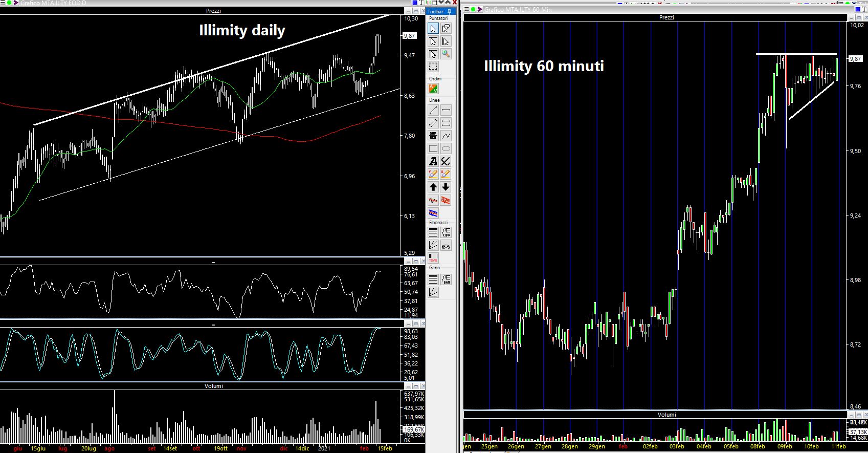Select the ellipse shape tool
The image size is (868, 453).
click(x=446, y=148)
